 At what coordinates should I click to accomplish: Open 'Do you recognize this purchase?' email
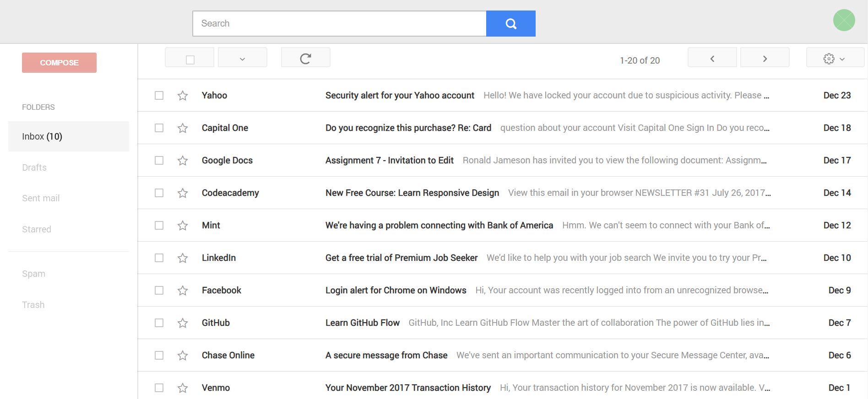click(x=408, y=128)
